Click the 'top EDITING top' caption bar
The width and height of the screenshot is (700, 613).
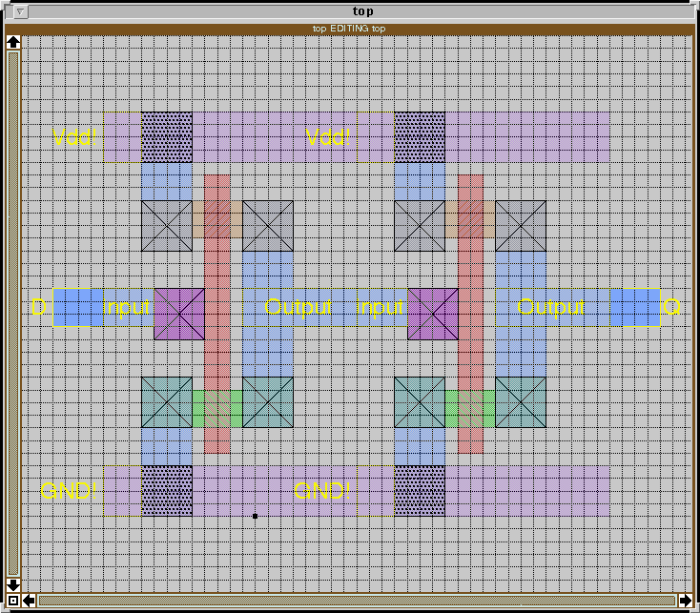tap(349, 29)
